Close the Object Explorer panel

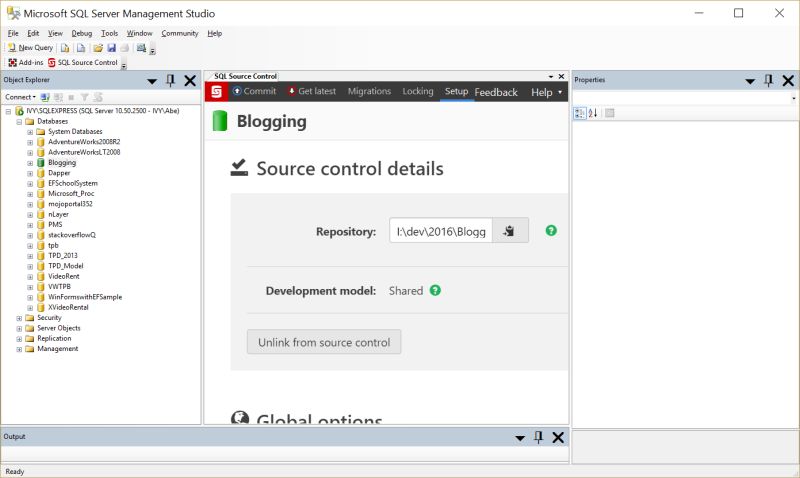tap(190, 81)
